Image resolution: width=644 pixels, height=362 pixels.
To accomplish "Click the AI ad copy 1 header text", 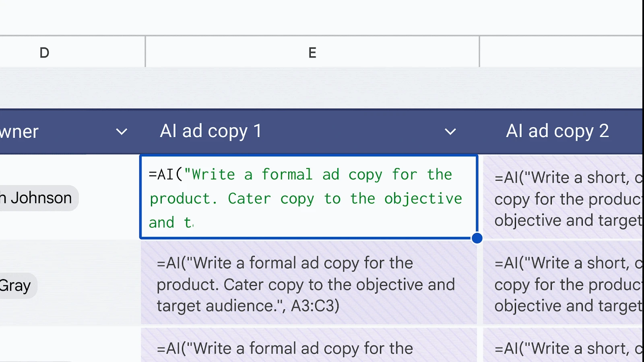I will click(211, 131).
